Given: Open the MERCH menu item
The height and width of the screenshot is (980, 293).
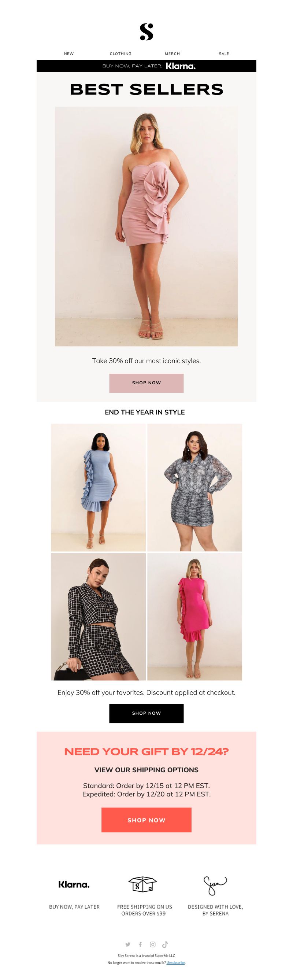Looking at the screenshot, I should click(173, 53).
